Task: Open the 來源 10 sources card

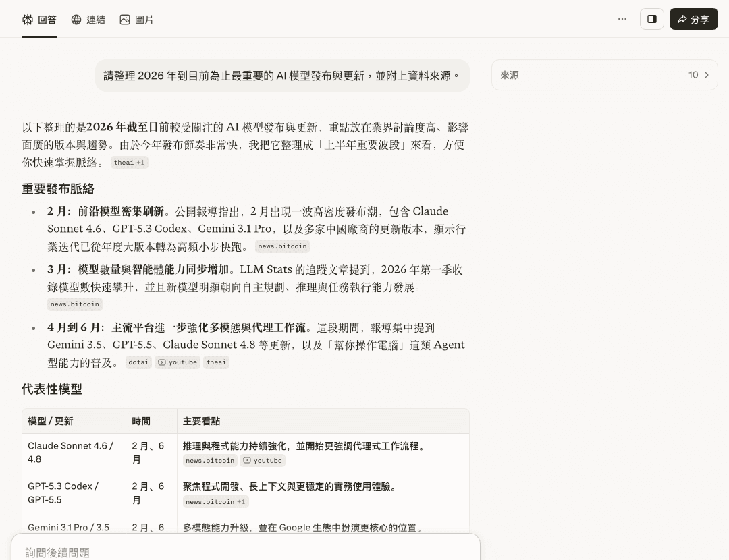Action: [x=604, y=75]
